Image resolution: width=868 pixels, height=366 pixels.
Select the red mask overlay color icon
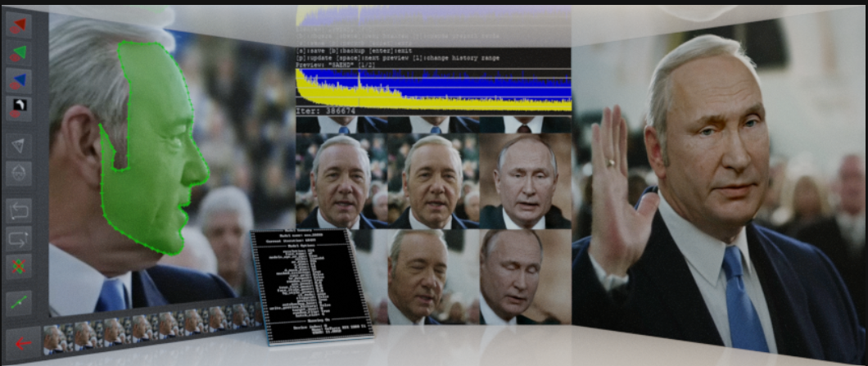(19, 25)
